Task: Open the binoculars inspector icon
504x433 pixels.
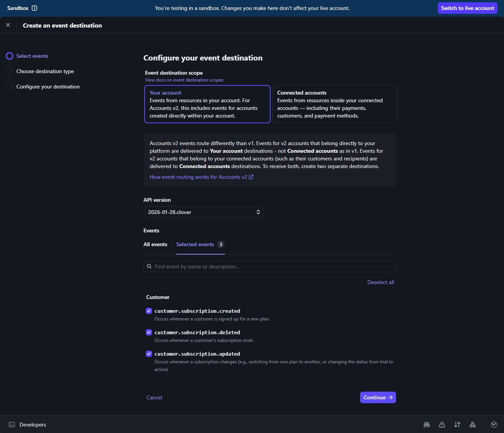Action: point(427,425)
